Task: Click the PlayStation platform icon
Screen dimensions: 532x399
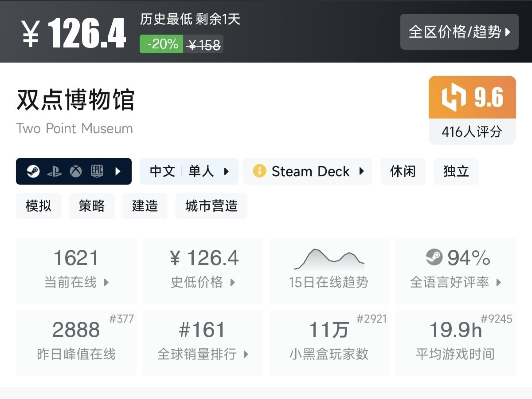Action: (55, 171)
